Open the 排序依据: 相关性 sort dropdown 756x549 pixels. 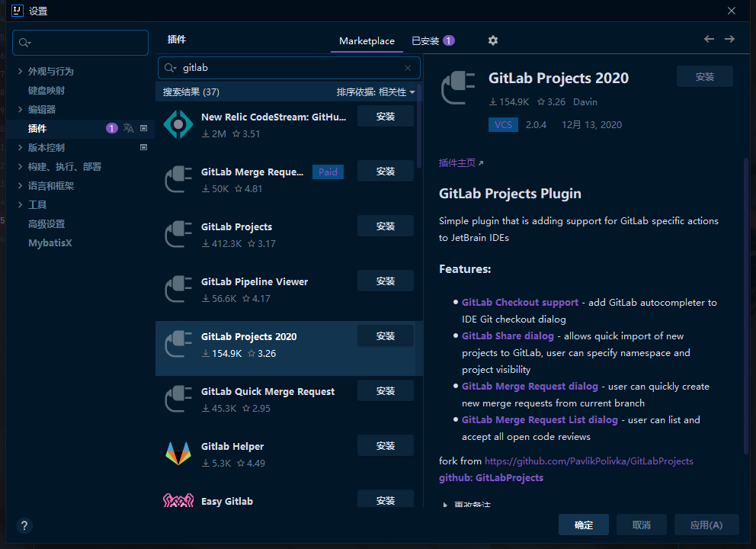point(376,92)
